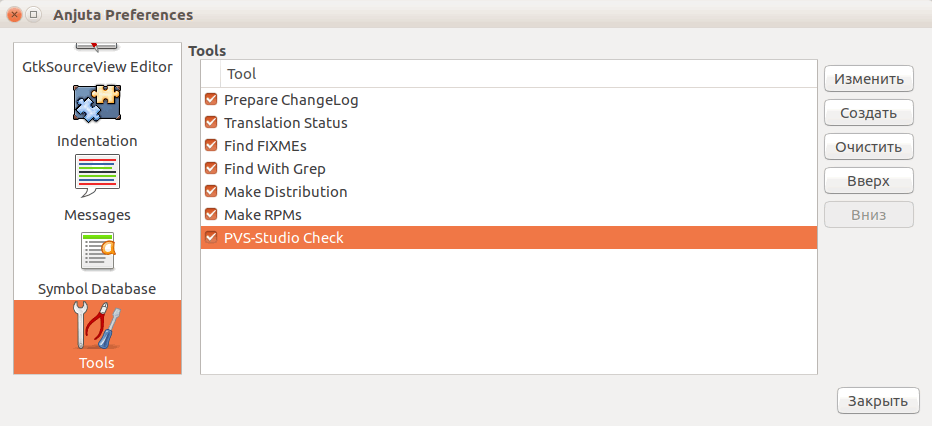Click the Очистить button
This screenshot has width=932, height=426.
[868, 147]
